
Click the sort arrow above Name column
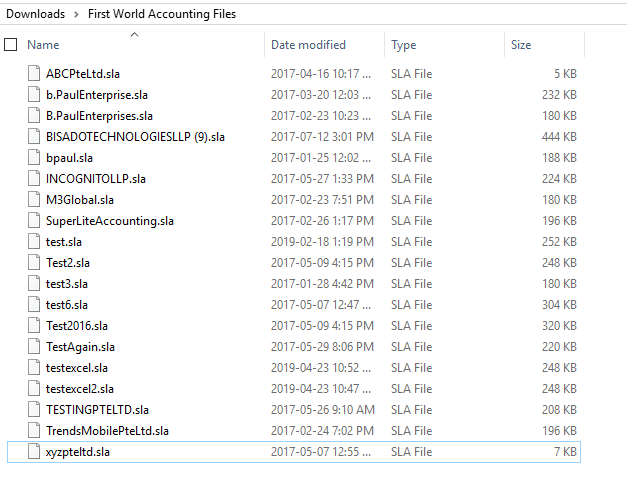(134, 35)
